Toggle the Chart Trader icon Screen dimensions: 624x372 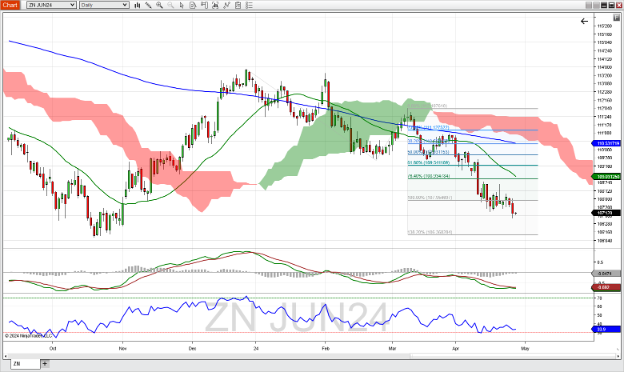204,5
